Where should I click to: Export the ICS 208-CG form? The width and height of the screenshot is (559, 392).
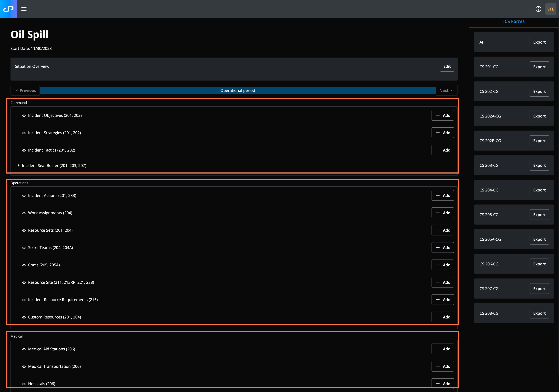(539, 313)
